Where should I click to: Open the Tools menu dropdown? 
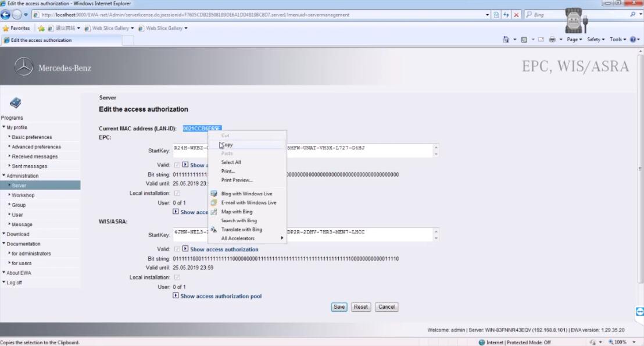[618, 40]
